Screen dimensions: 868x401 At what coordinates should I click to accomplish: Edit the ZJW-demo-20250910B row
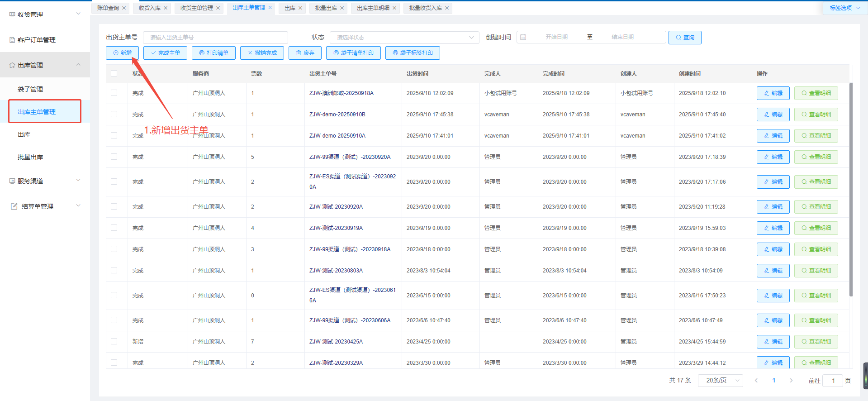point(773,115)
